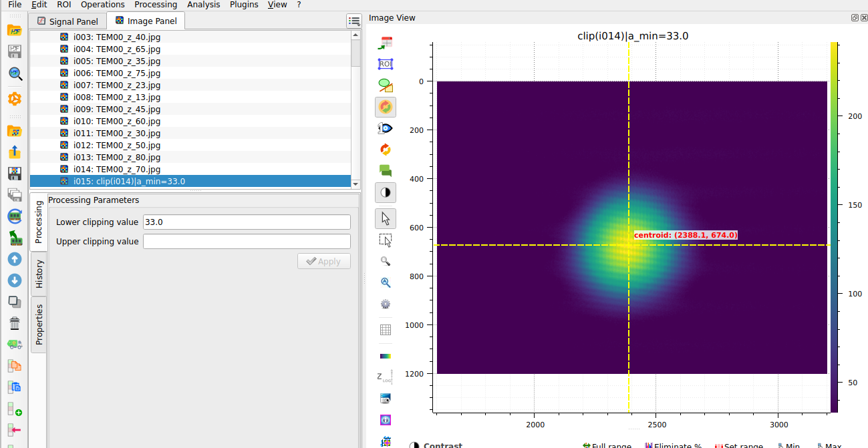Screen dimensions: 868x448
Task: Click the copy metadata icon
Action: tap(15, 365)
